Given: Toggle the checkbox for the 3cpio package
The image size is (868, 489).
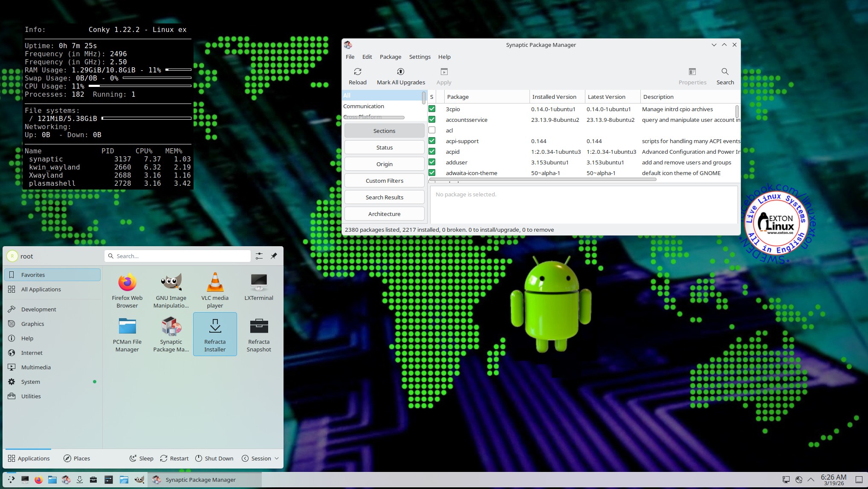Looking at the screenshot, I should [432, 109].
